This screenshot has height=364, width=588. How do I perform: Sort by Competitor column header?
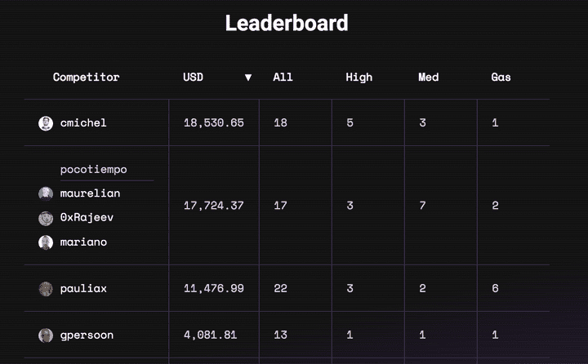(x=86, y=78)
